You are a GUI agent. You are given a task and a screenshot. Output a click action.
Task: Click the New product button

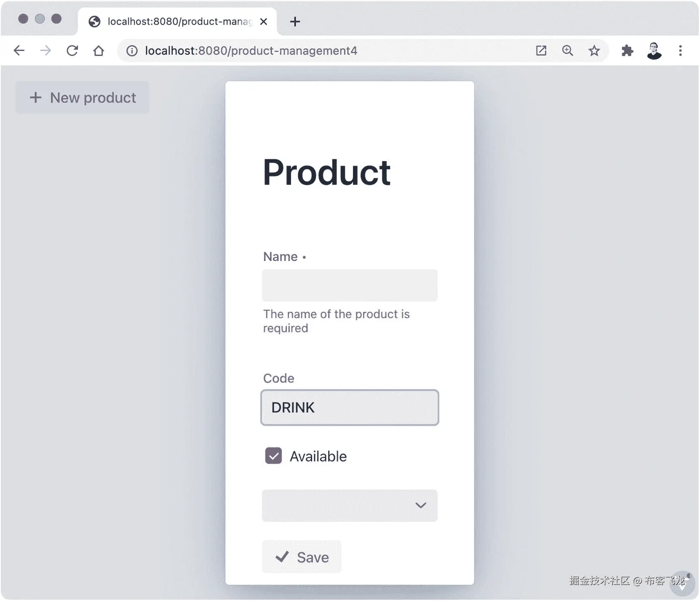click(x=83, y=98)
